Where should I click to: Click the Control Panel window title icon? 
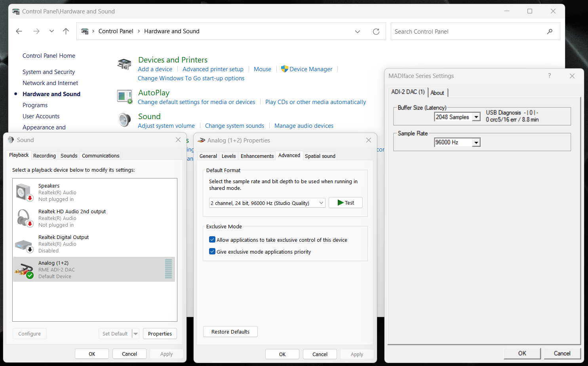point(16,11)
